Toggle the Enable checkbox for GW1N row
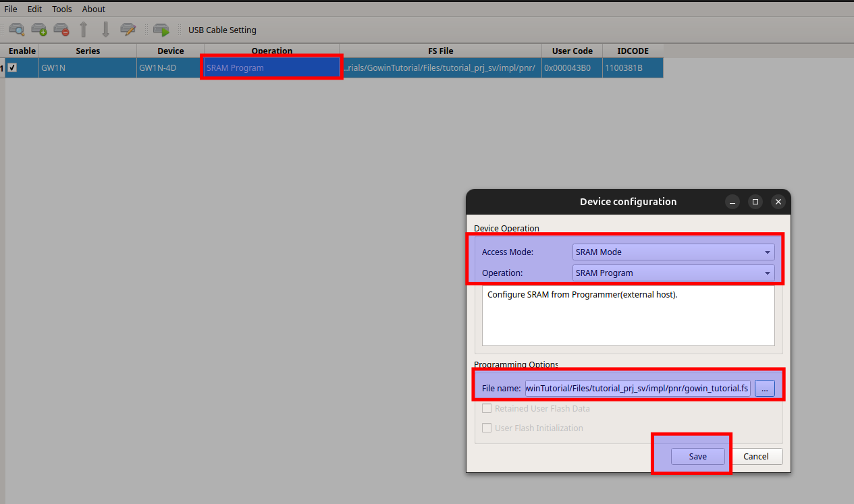The image size is (854, 504). tap(12, 67)
